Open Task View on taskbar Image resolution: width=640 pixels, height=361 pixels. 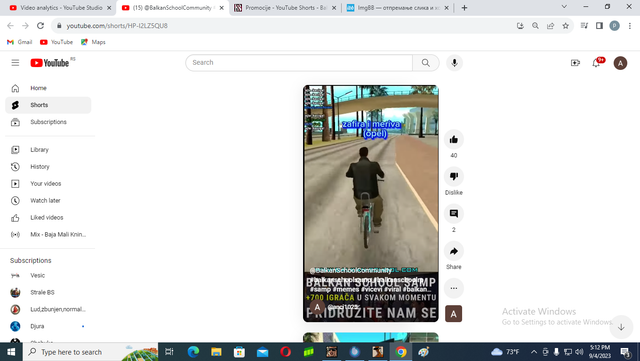coord(169,352)
